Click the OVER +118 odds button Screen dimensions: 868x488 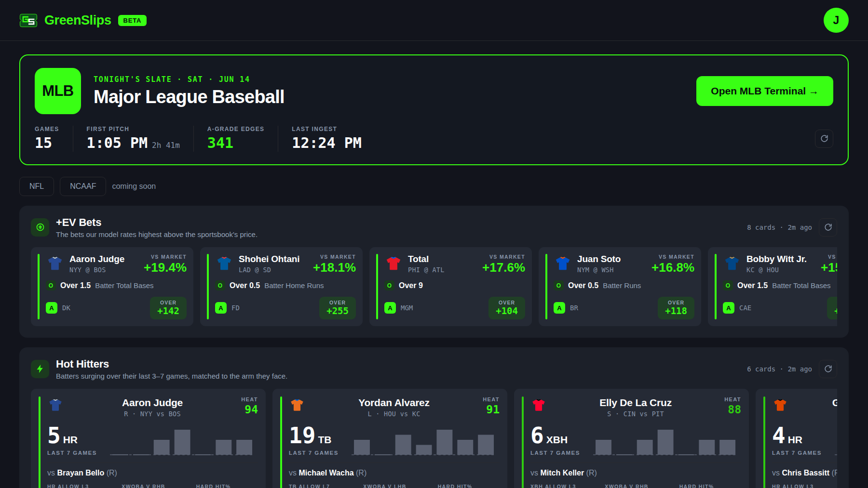[676, 308]
